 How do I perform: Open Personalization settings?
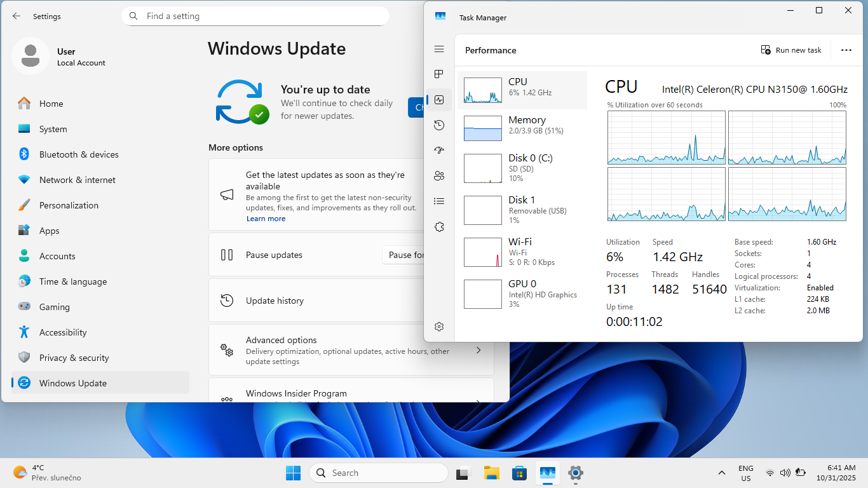coord(100,205)
